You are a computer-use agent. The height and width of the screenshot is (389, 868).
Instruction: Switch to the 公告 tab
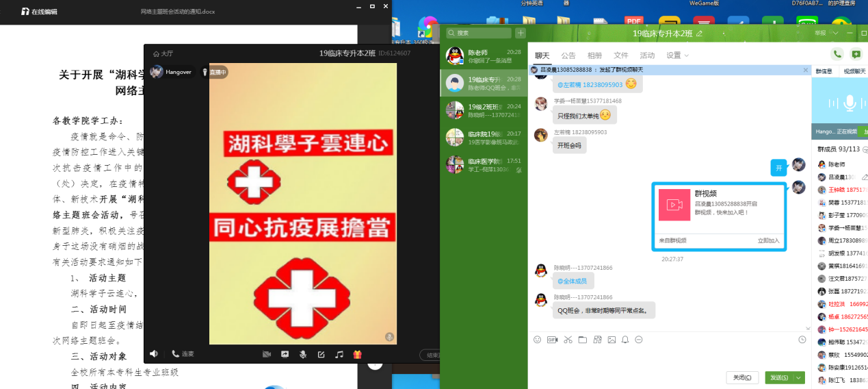pyautogui.click(x=568, y=55)
